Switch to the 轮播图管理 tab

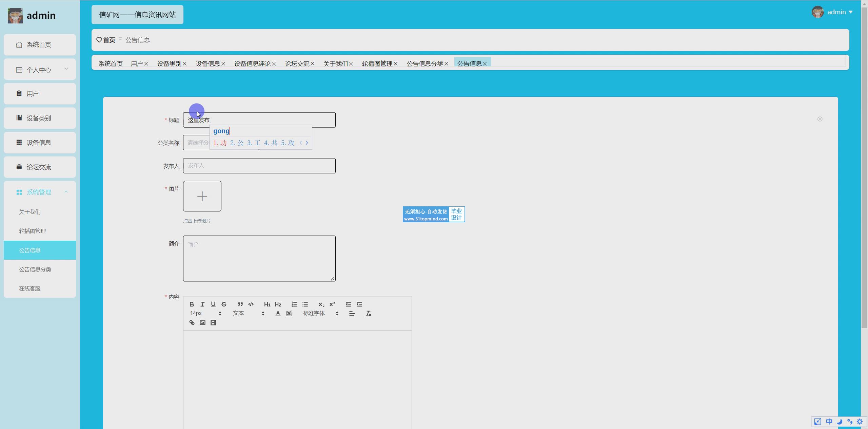[377, 63]
